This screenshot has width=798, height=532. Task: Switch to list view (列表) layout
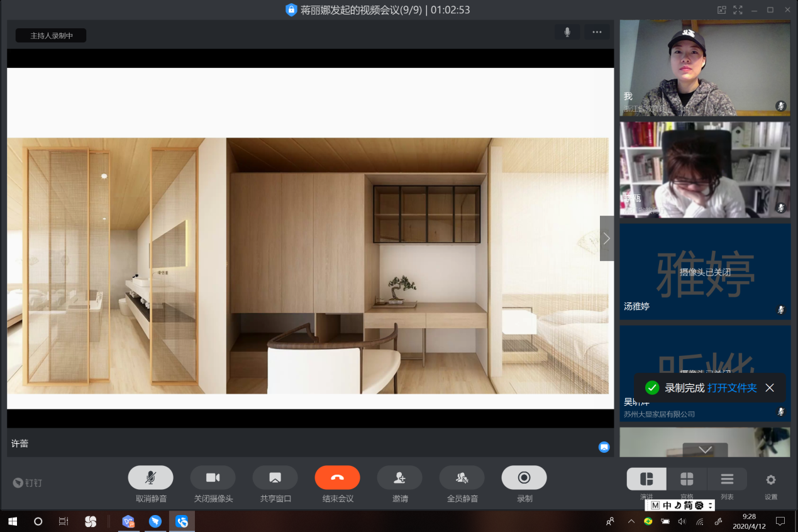coord(727,479)
